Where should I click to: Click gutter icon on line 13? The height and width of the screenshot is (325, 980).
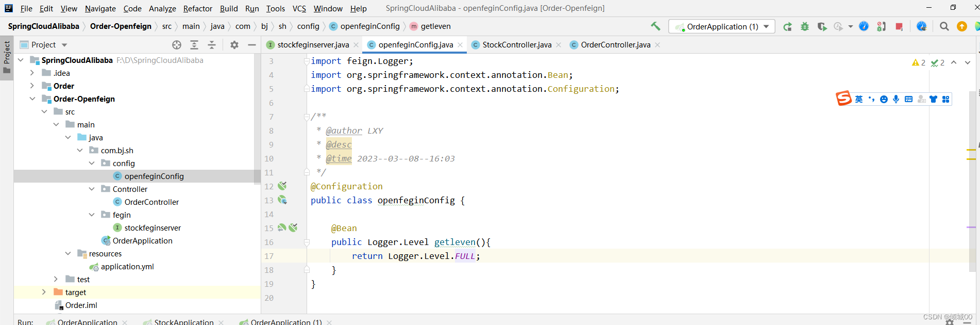pyautogui.click(x=282, y=200)
